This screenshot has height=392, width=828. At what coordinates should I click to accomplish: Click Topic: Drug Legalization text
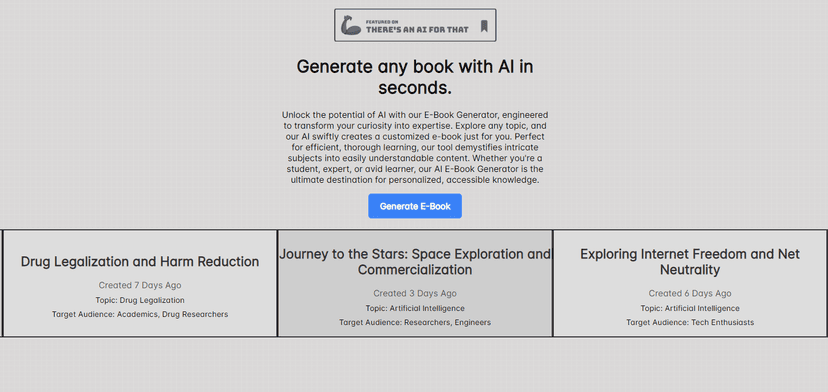[x=140, y=300]
